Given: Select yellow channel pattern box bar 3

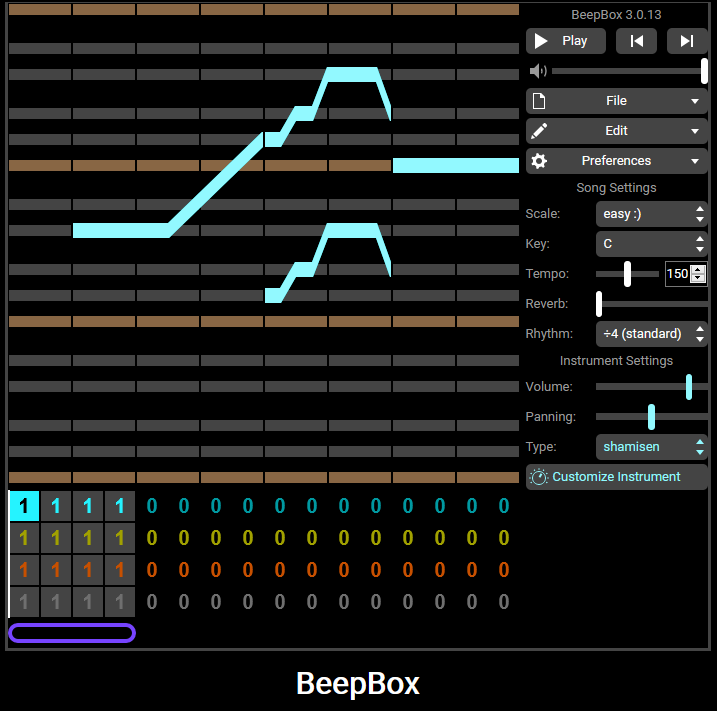Looking at the screenshot, I should coord(88,538).
